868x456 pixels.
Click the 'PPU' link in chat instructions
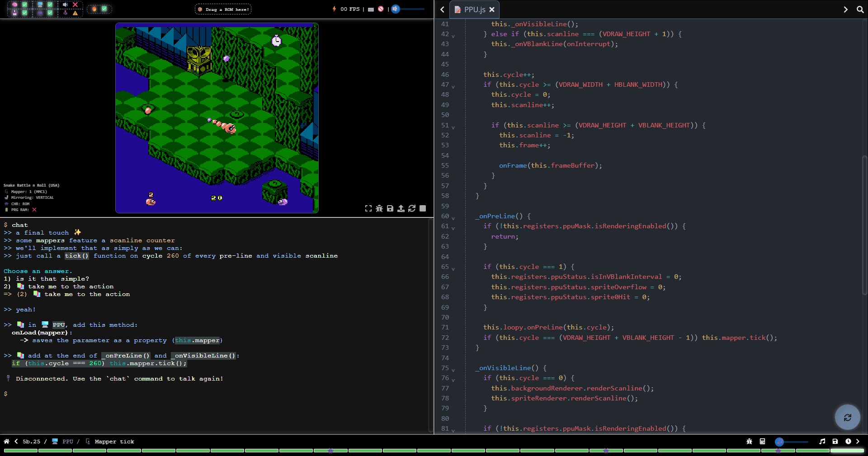(59, 325)
